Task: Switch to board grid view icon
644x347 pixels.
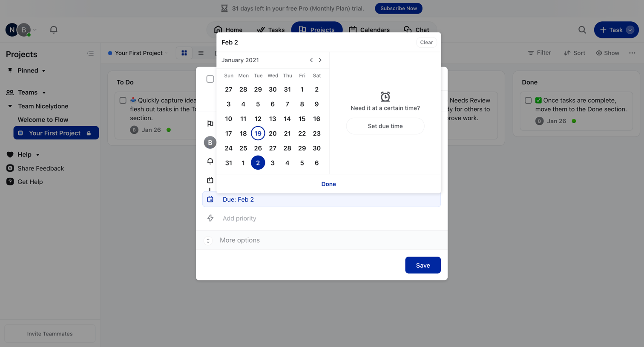Action: point(184,53)
